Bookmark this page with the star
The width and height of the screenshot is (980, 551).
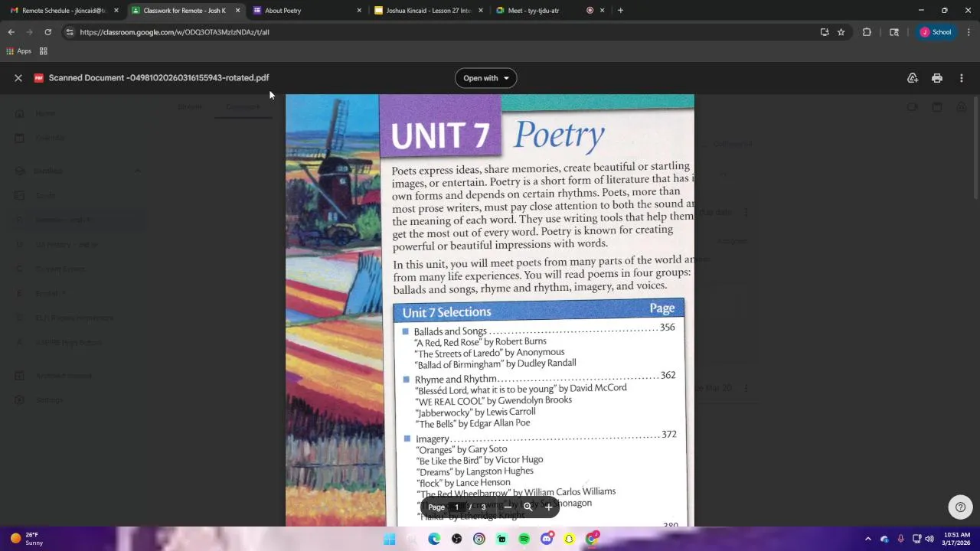[x=841, y=32]
